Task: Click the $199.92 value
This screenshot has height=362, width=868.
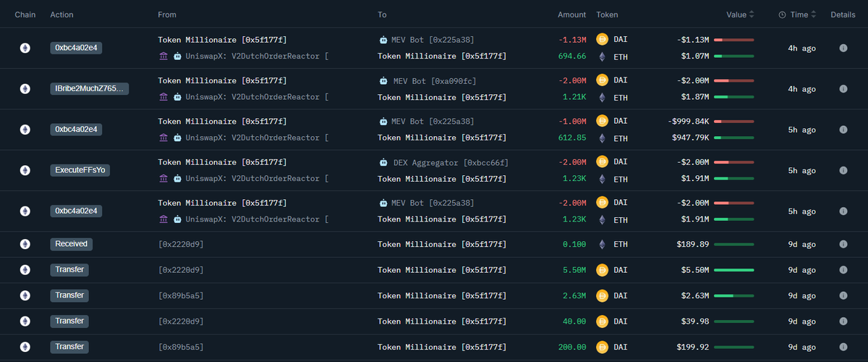Action: pos(692,347)
